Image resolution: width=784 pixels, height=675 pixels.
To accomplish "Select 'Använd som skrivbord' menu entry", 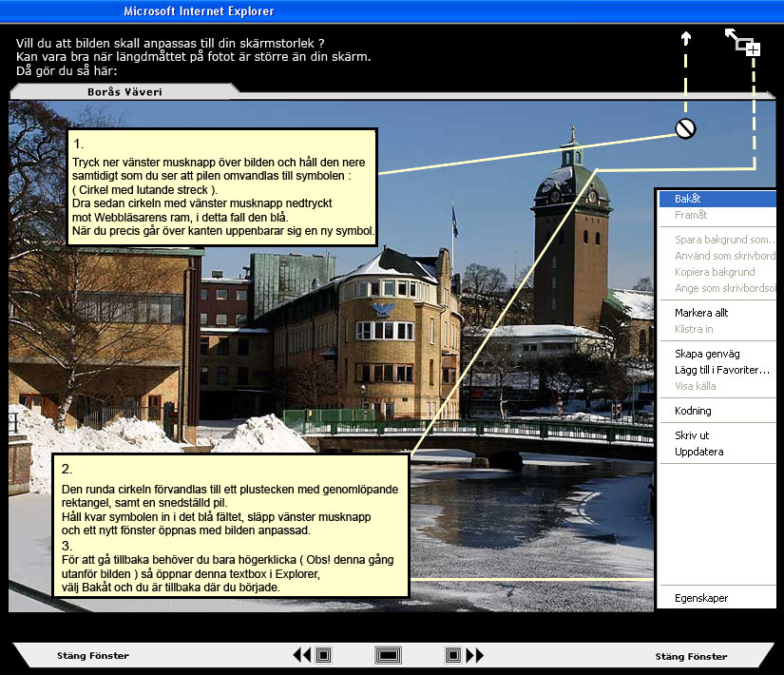I will pyautogui.click(x=717, y=256).
